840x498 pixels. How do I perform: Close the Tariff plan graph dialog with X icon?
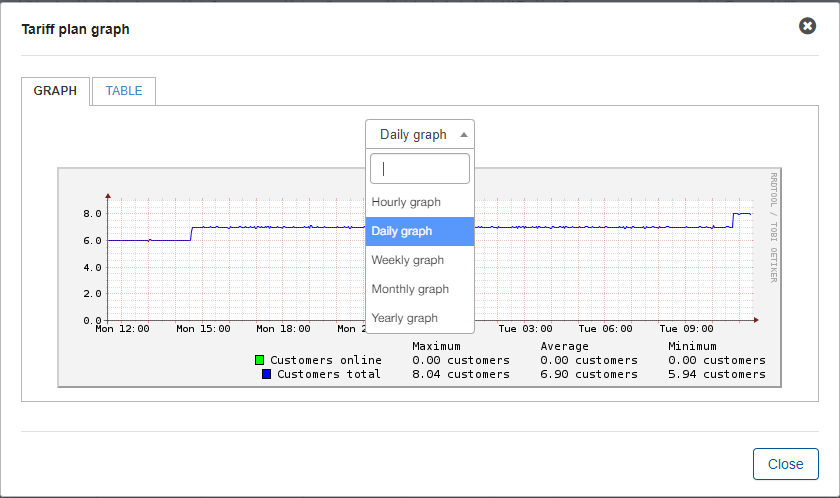(807, 26)
